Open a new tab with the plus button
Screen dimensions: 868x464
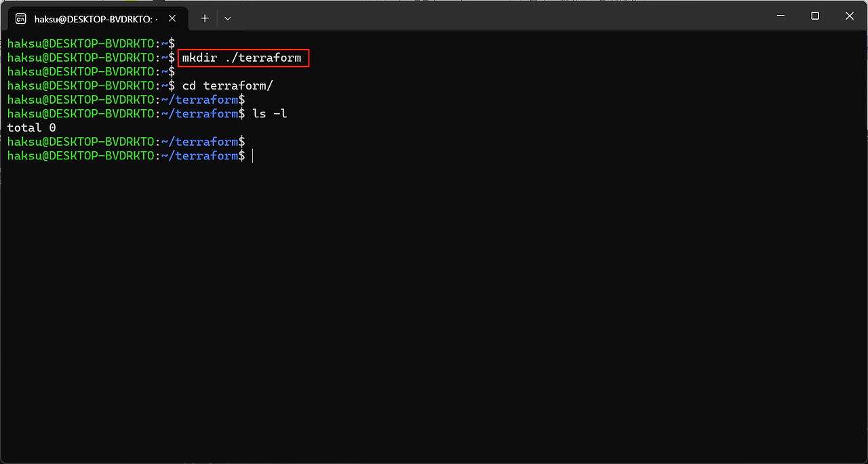[205, 18]
